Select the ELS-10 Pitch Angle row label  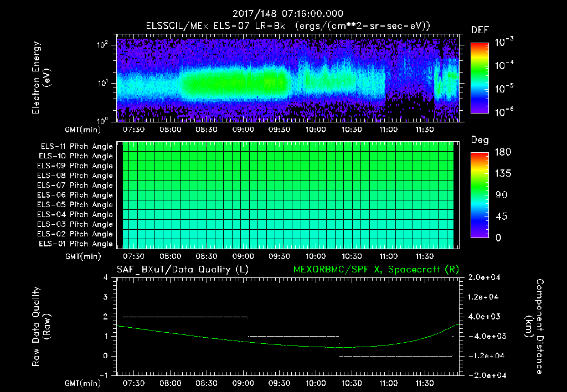[76, 156]
